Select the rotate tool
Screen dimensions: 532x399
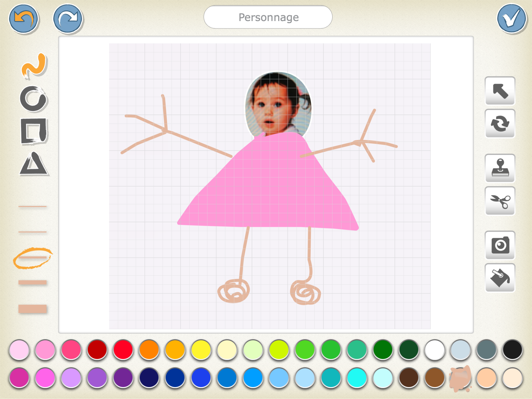click(500, 123)
